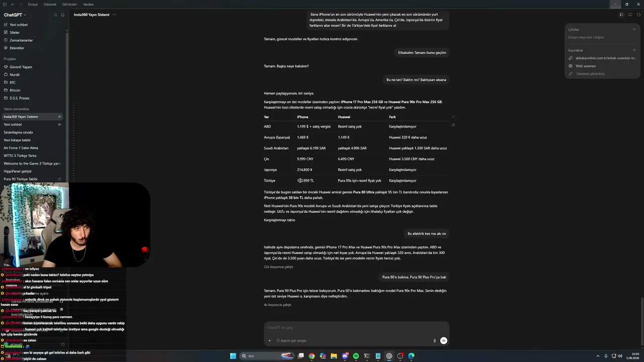The width and height of the screenshot is (644, 362).
Task: Open Spotify from the taskbar
Action: coord(356,356)
